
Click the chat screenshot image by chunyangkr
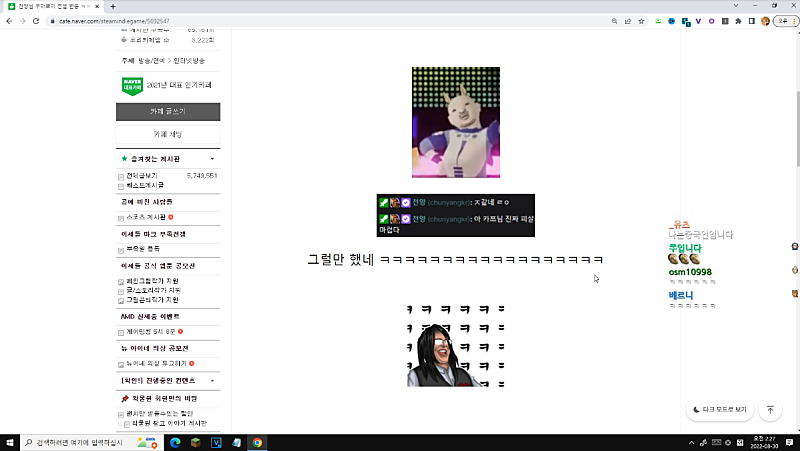[456, 215]
